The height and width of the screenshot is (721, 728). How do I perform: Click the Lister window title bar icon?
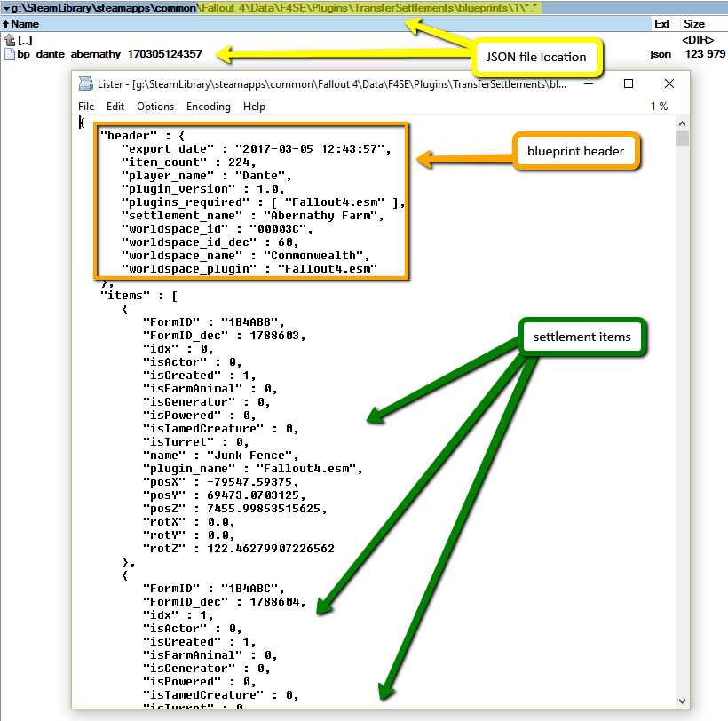pyautogui.click(x=86, y=84)
